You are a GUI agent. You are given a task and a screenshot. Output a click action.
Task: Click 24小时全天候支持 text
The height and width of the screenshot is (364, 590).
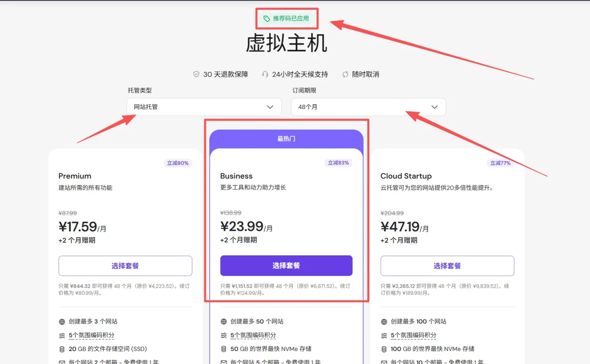tap(300, 74)
